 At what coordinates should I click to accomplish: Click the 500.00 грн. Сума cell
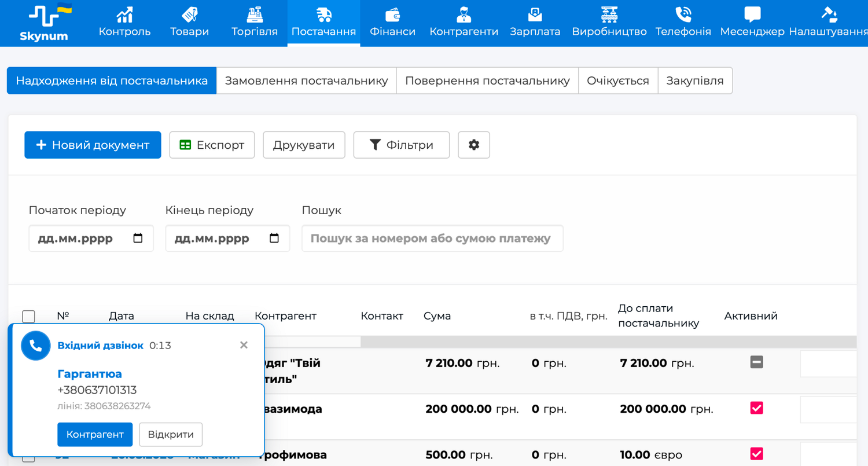pyautogui.click(x=459, y=454)
